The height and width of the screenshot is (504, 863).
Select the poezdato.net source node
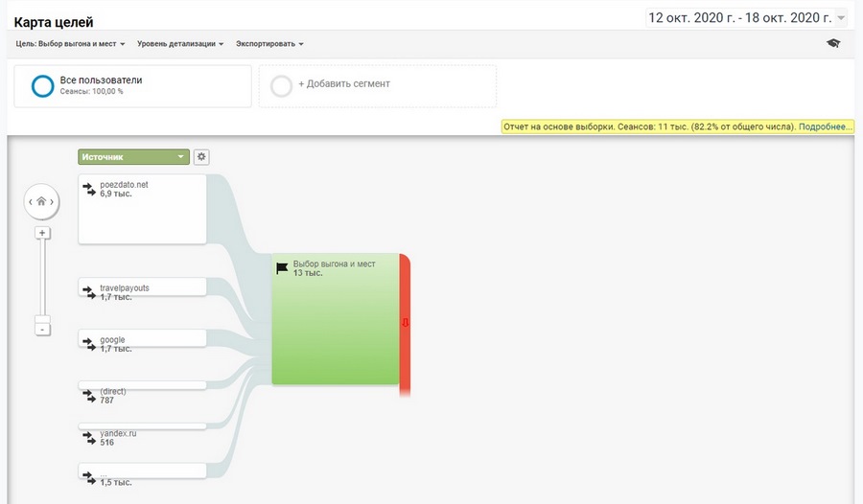pos(142,209)
